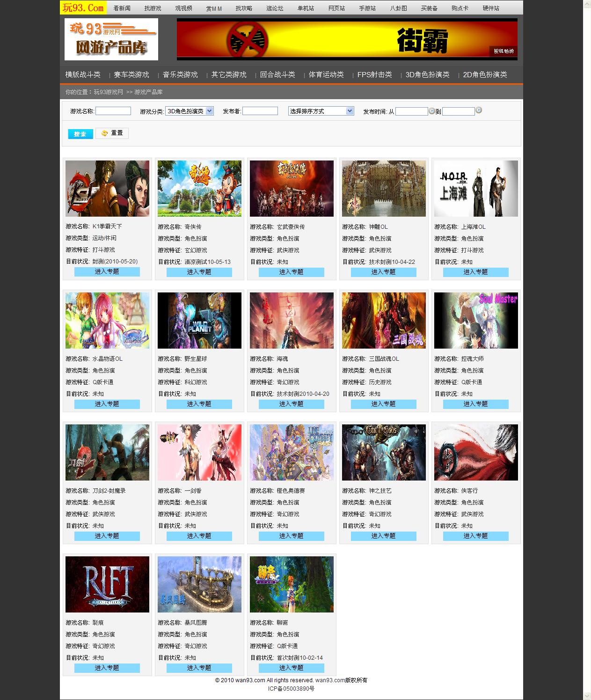Screen dimensions: 591x700
Task: Expand the 游戏分类 category dropdown
Action: pyautogui.click(x=190, y=111)
